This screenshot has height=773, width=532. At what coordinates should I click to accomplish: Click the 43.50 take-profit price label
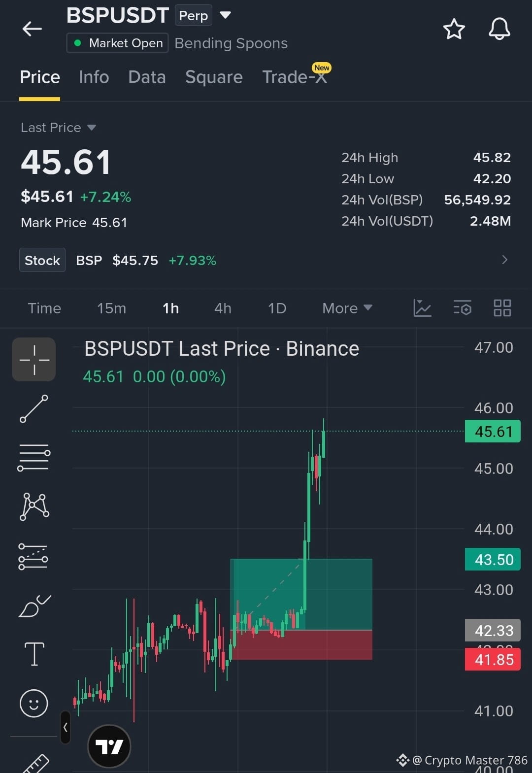493,560
